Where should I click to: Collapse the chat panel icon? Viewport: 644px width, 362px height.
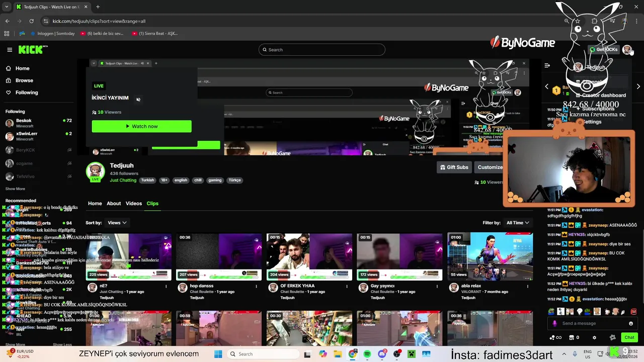point(547,65)
